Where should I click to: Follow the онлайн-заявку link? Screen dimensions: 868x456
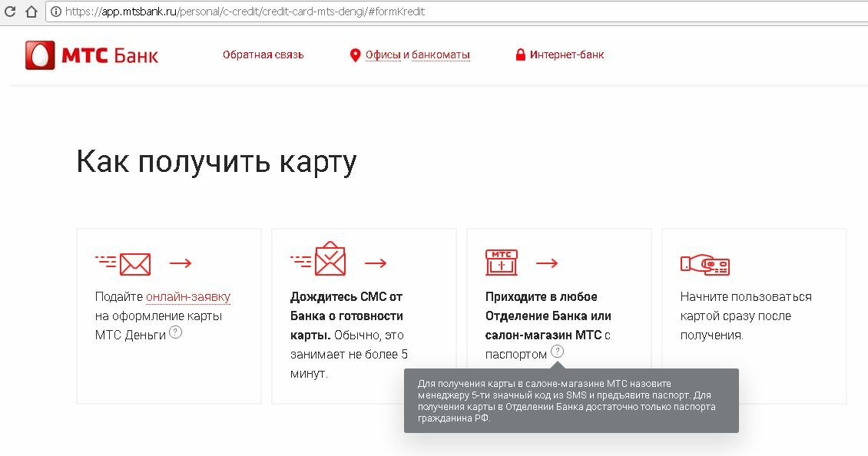point(188,297)
